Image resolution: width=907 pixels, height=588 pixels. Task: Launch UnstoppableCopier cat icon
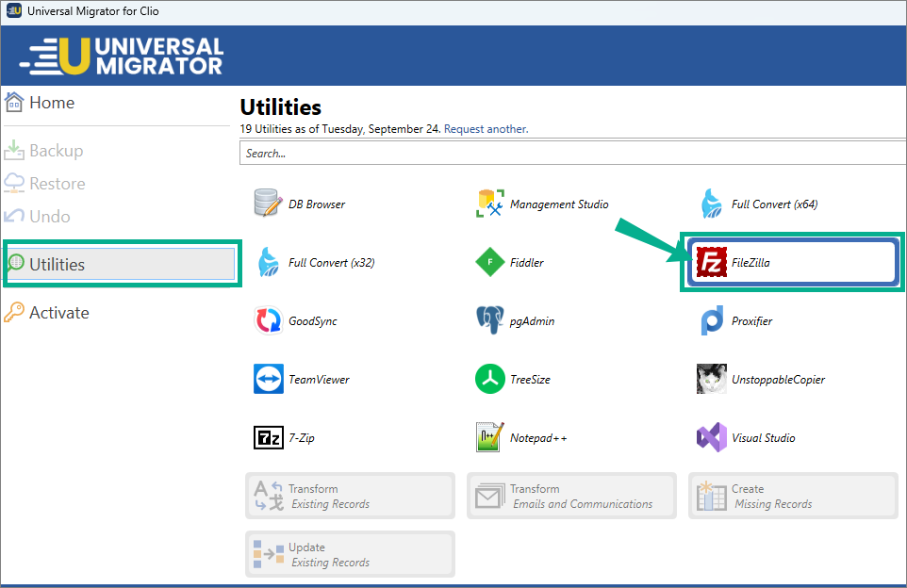click(x=712, y=379)
